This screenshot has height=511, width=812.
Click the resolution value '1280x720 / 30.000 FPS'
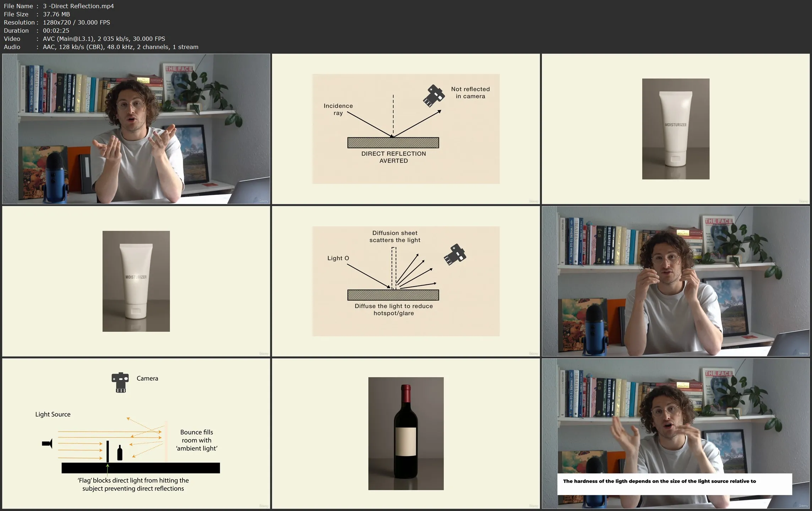[76, 22]
